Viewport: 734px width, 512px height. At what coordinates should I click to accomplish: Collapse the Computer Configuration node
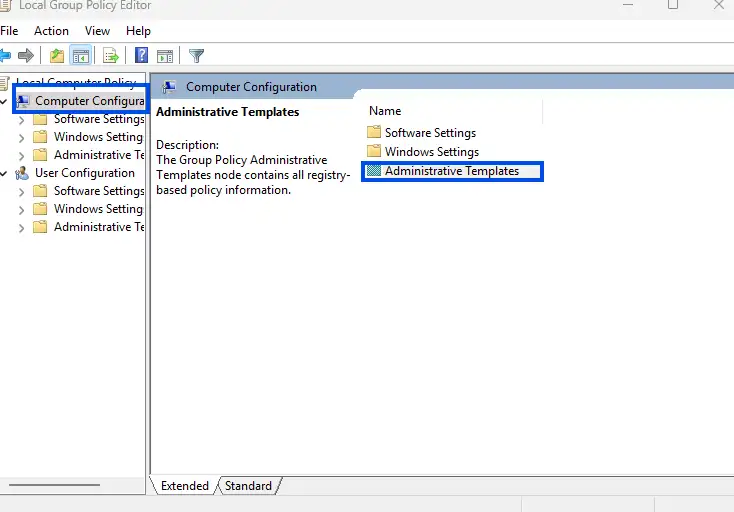4,101
